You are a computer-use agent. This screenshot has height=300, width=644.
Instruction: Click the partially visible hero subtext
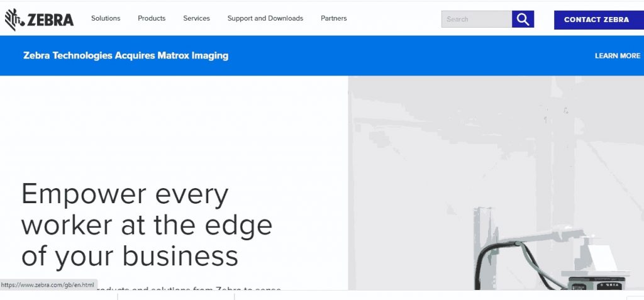(189, 288)
